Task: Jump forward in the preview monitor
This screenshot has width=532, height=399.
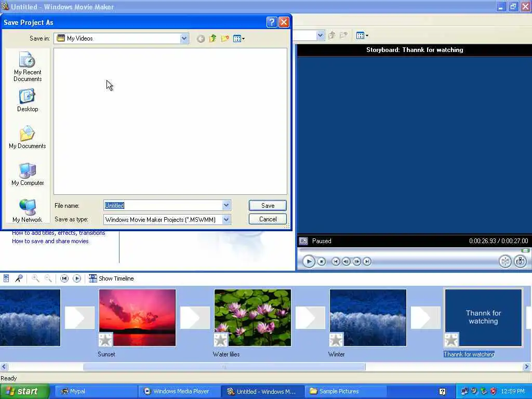Action: (x=367, y=262)
